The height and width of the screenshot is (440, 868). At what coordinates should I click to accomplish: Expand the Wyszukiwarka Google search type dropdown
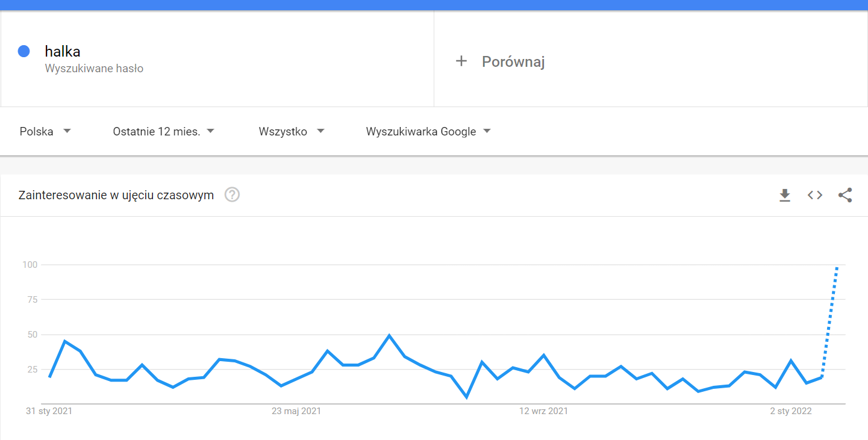[x=428, y=131]
